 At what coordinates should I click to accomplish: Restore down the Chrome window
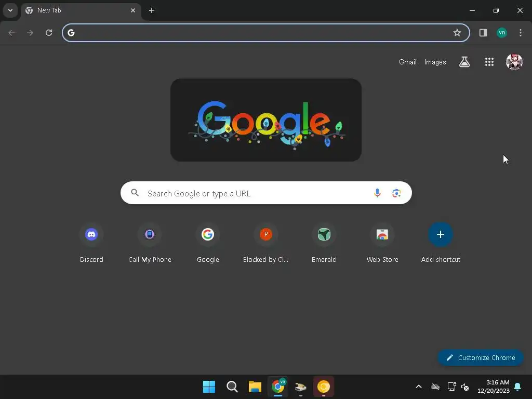[x=496, y=10]
